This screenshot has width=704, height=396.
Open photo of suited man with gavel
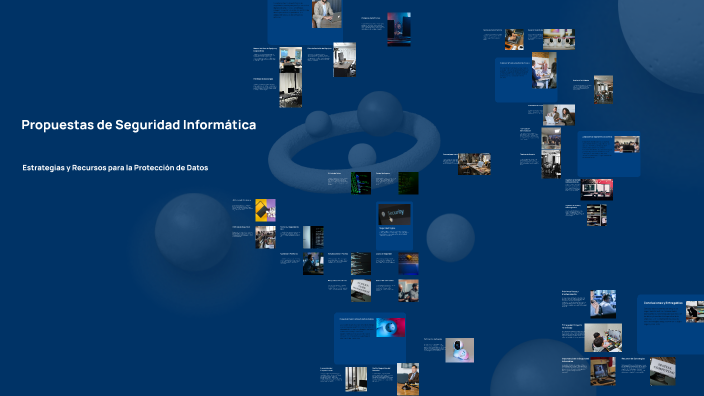(x=408, y=379)
